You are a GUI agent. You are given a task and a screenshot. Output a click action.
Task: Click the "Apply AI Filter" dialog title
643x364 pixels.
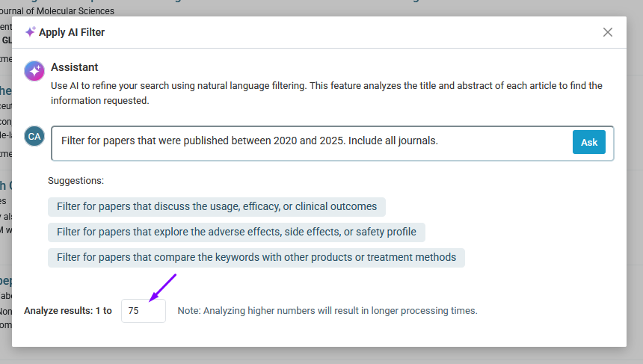(72, 32)
